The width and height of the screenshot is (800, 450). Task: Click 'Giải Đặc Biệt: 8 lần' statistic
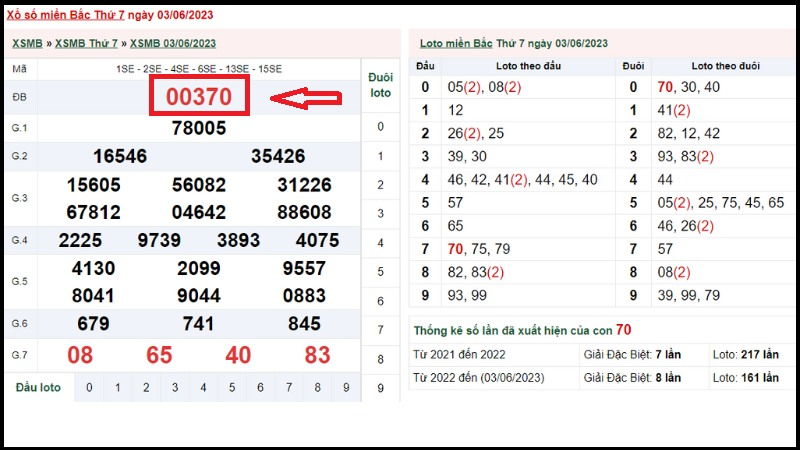point(632,378)
